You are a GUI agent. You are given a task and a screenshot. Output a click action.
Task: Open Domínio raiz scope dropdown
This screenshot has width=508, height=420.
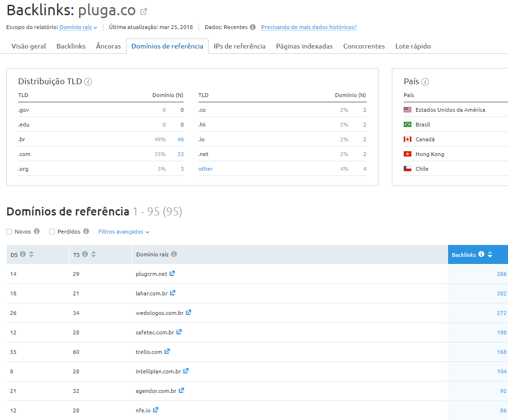coord(79,27)
